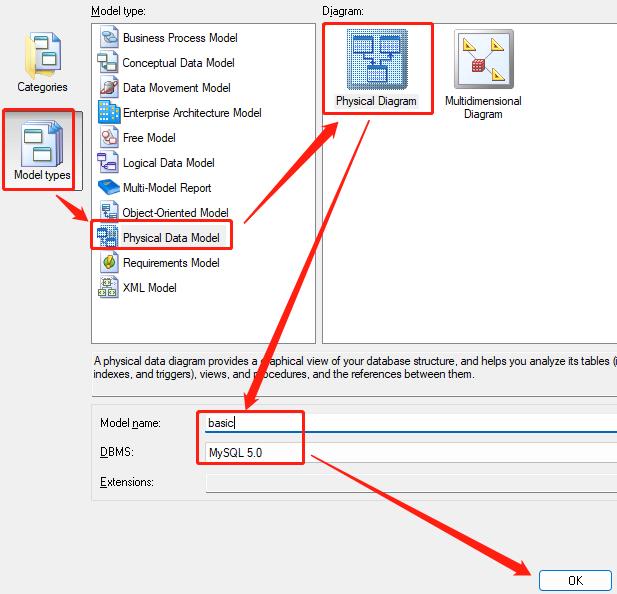
Task: Click the Enterprise Architecture Model icon
Action: (x=108, y=113)
